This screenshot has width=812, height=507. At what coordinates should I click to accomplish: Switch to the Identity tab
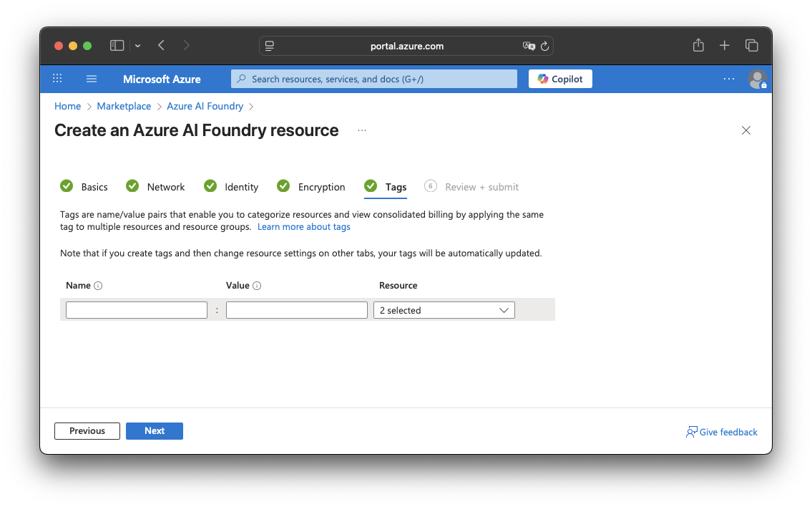click(x=231, y=187)
